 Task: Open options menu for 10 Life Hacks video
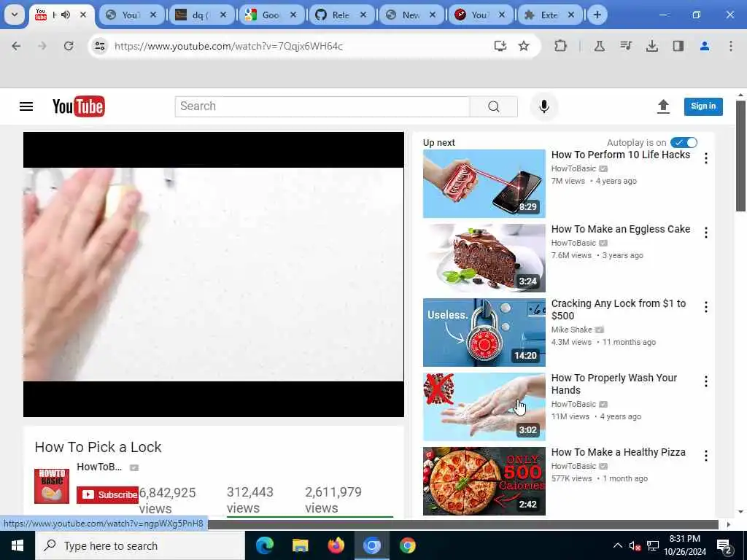pyautogui.click(x=706, y=158)
